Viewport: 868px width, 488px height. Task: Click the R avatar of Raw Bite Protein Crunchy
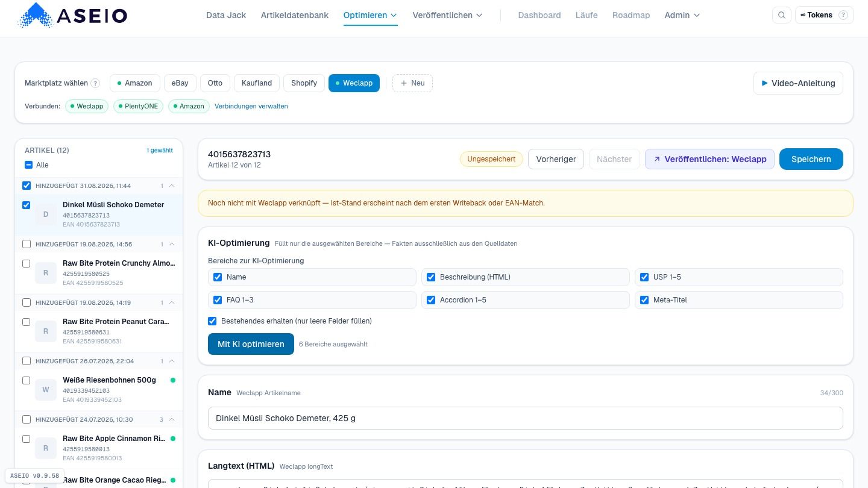(46, 273)
